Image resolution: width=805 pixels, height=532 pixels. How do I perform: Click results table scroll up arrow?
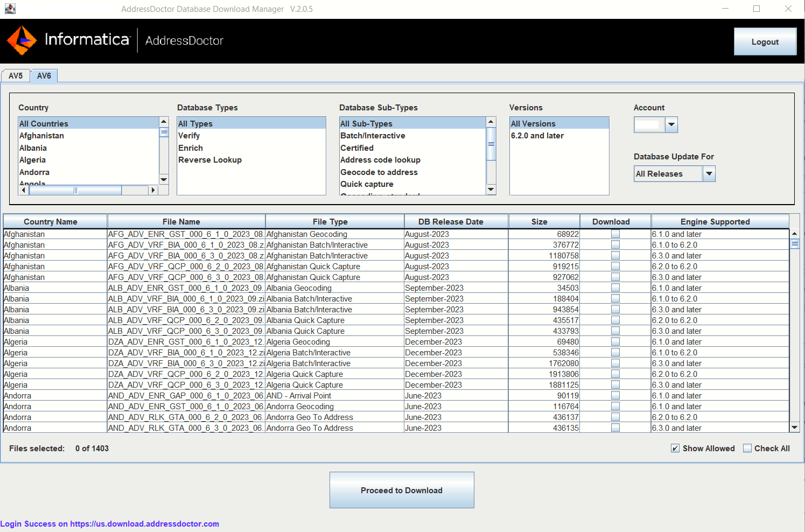pos(794,234)
